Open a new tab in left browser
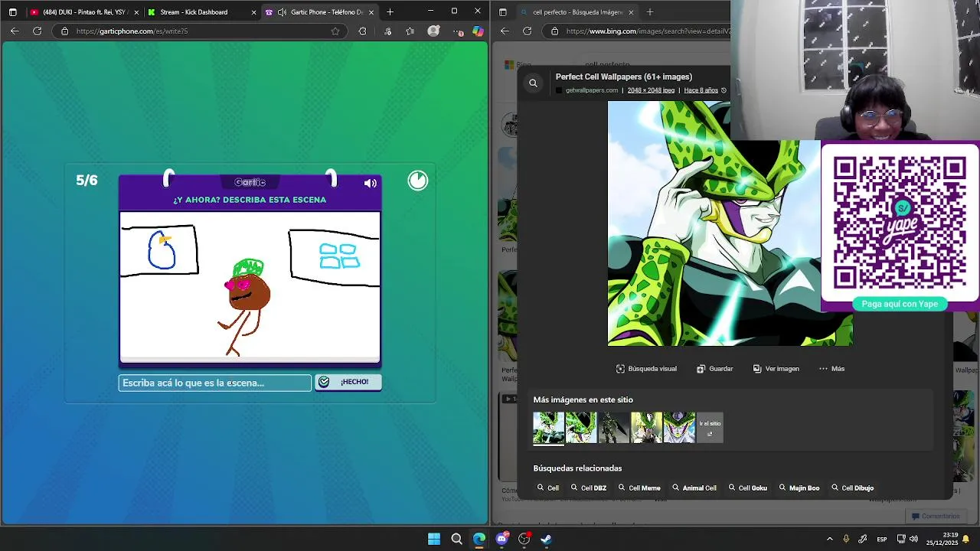Viewport: 980px width, 551px height. pyautogui.click(x=390, y=12)
